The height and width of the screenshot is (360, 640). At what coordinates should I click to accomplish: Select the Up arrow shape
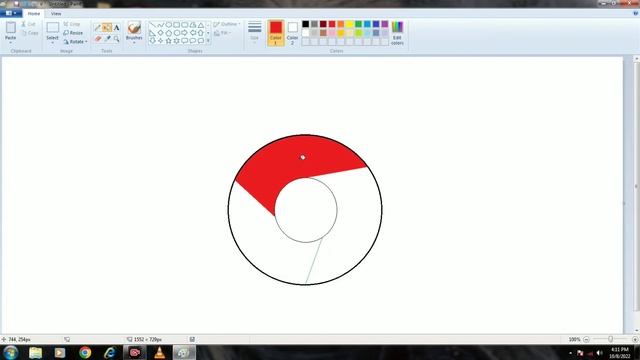pyautogui.click(x=201, y=33)
